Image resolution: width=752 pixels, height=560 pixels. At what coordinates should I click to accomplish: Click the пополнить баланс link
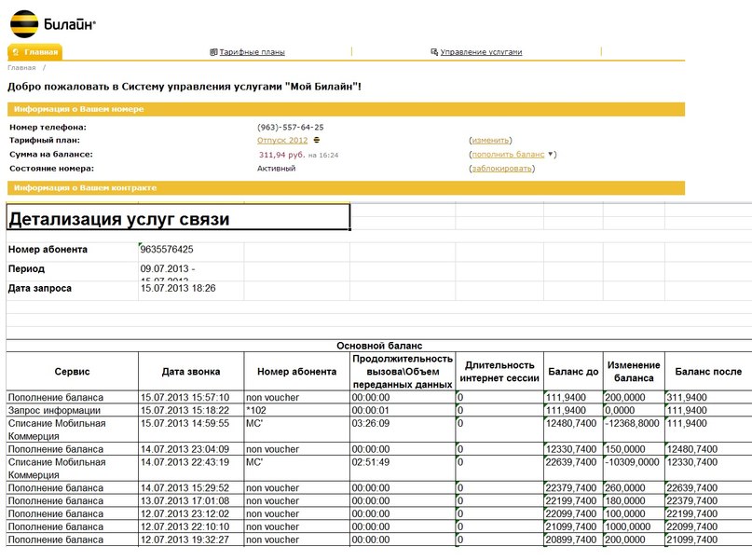(x=508, y=154)
